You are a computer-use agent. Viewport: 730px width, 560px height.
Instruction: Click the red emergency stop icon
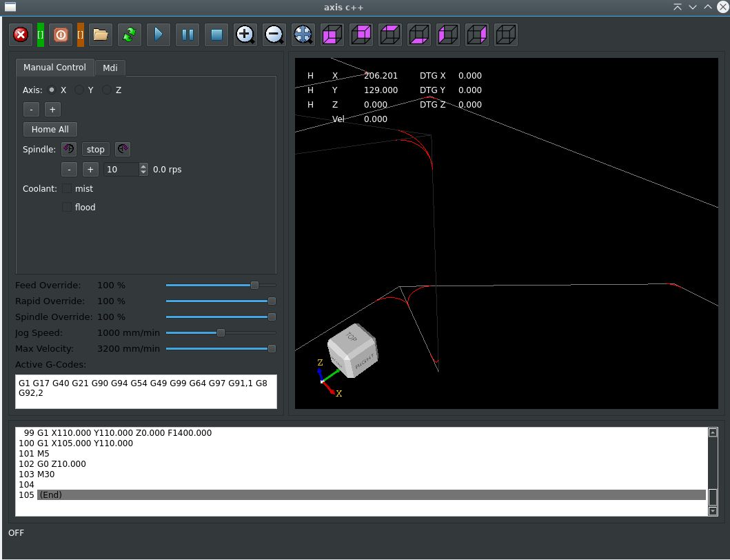point(21,34)
